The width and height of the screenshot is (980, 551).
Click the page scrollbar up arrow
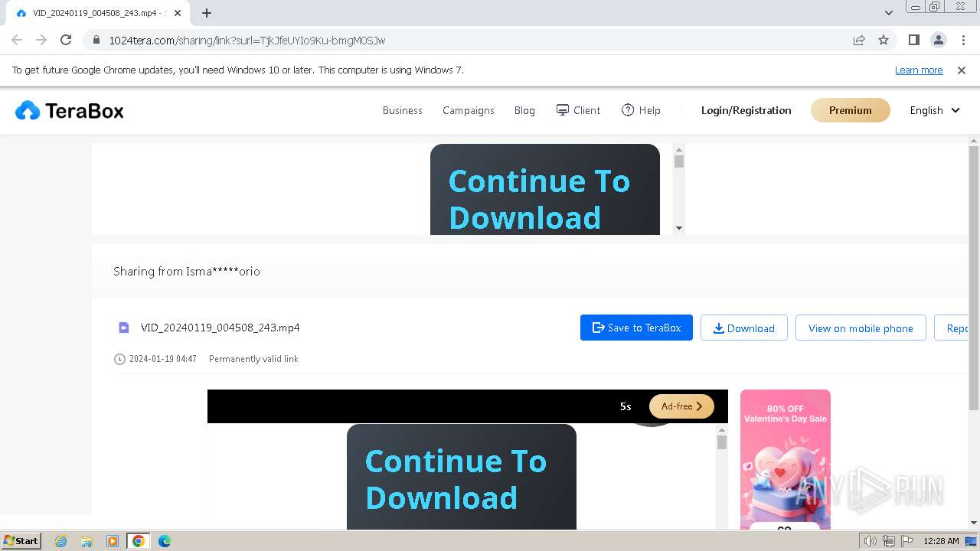pyautogui.click(x=974, y=141)
